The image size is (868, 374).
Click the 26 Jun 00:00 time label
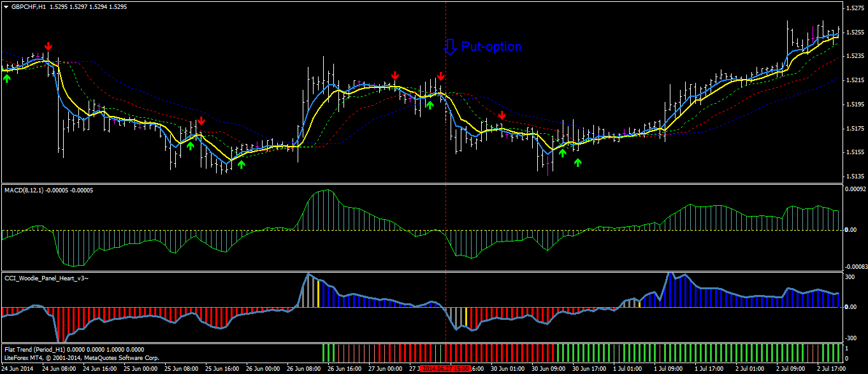point(263,368)
